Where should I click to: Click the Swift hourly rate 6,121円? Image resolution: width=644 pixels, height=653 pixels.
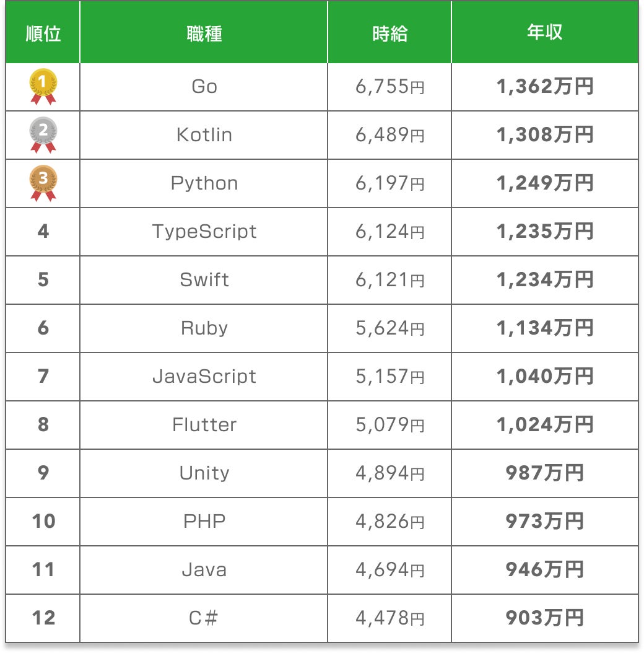coord(389,280)
